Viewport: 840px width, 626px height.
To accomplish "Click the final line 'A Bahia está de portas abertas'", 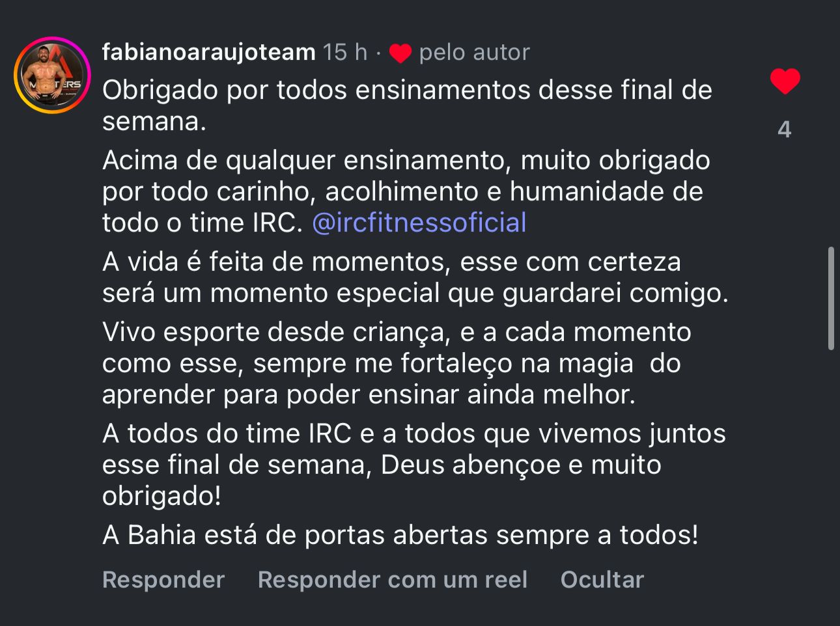I will coord(400,535).
